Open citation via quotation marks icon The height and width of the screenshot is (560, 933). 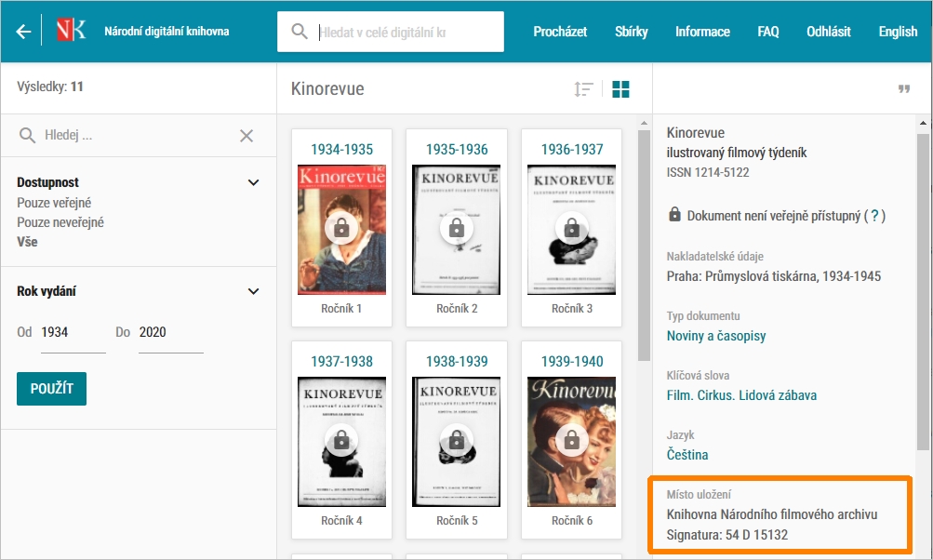coord(904,88)
